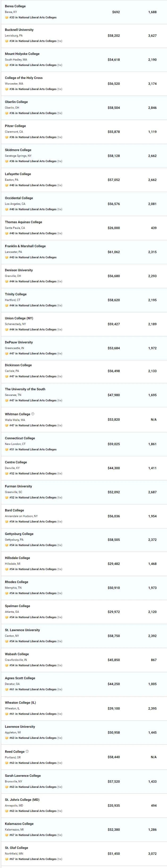
Task: Click the info icon beside Whitman College
Action: click(33, 414)
